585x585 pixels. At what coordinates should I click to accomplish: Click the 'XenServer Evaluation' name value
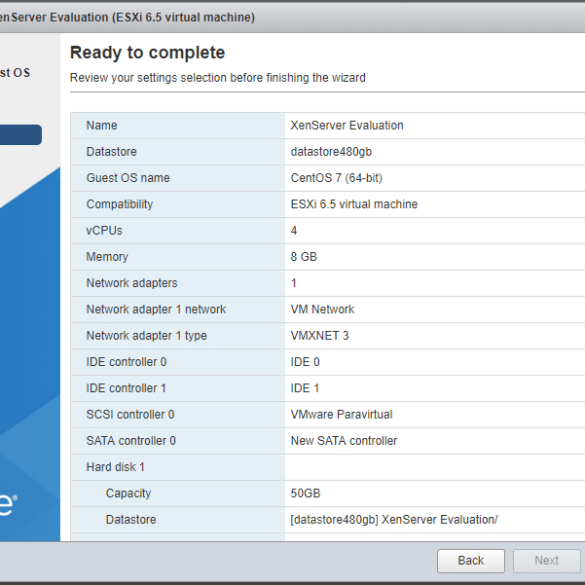[347, 125]
